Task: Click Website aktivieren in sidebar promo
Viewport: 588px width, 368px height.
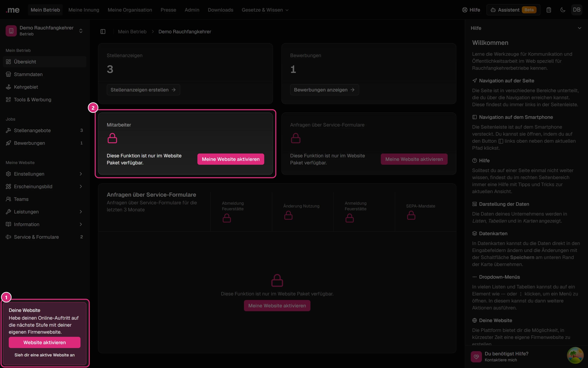Action: click(44, 342)
